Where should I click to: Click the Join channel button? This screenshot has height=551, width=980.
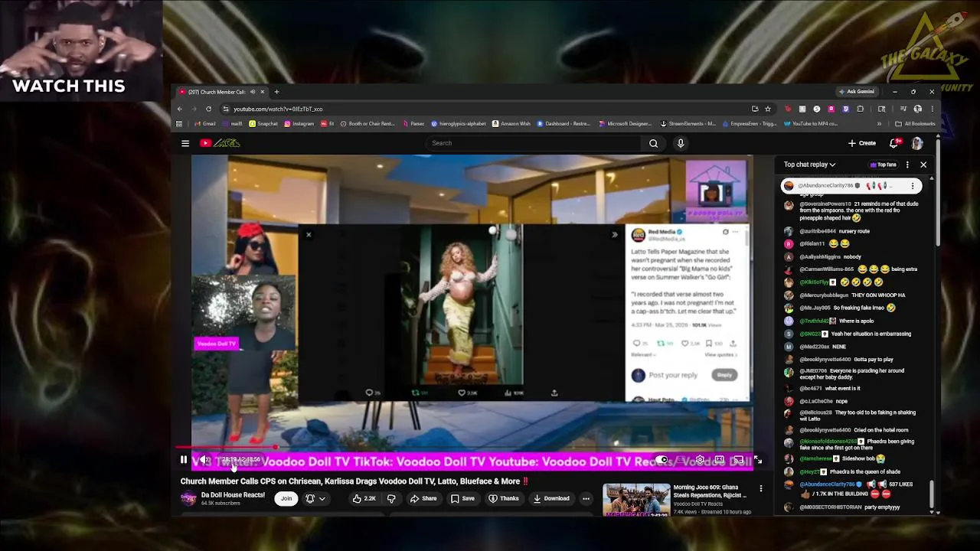click(x=286, y=498)
